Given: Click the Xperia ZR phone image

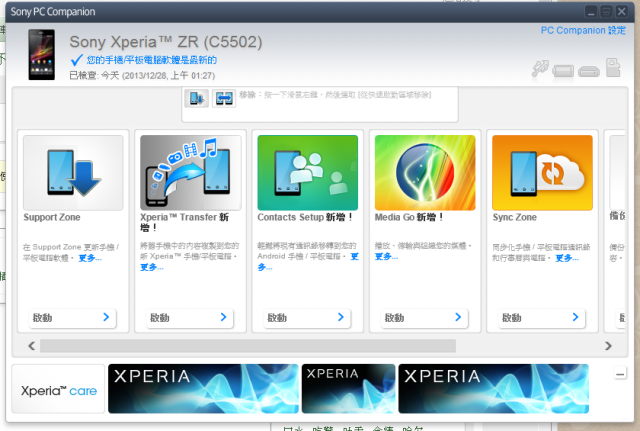Looking at the screenshot, I should click(x=41, y=54).
